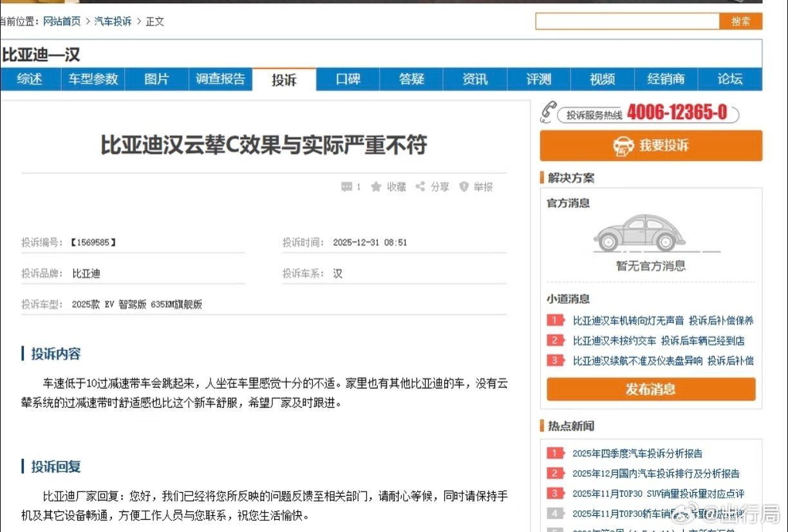Open the 论坛 tab
The image size is (788, 532).
pos(730,78)
